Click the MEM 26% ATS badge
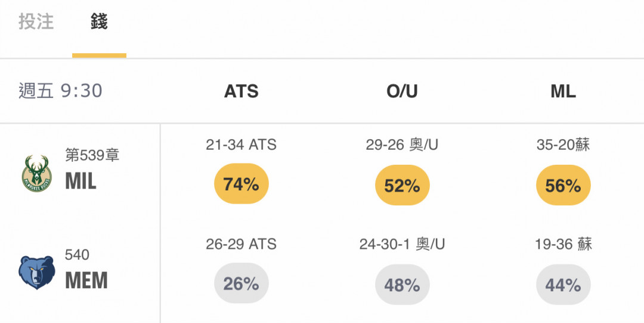 click(241, 284)
